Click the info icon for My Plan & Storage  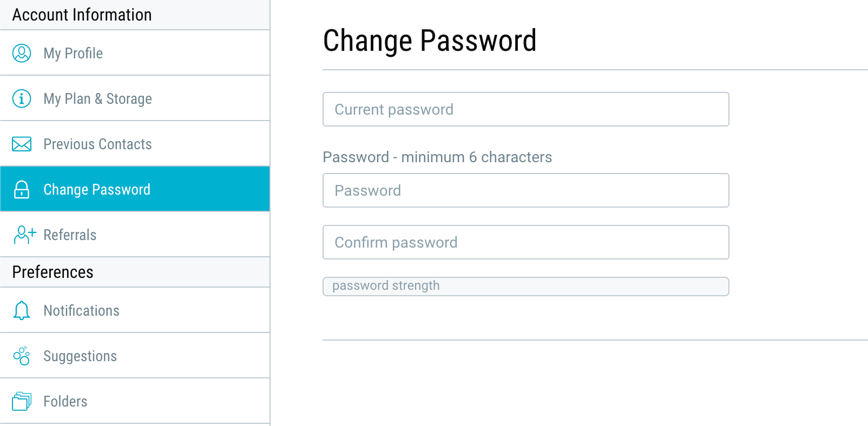coord(22,98)
